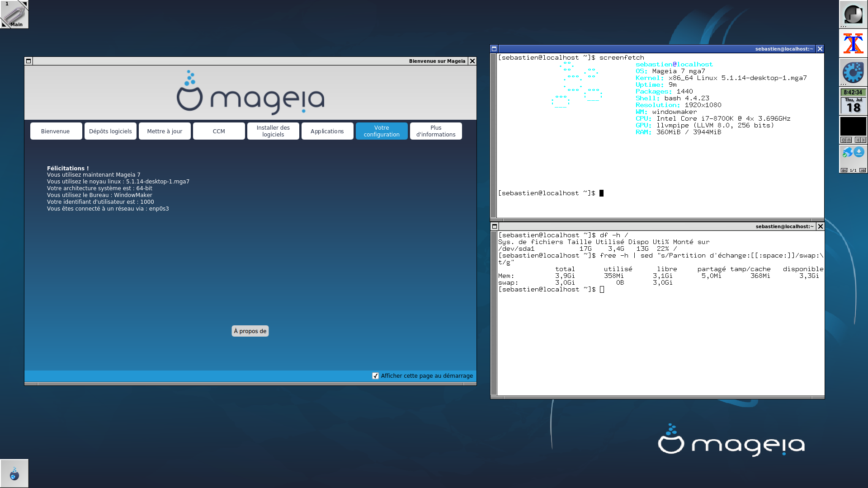Viewport: 868px width, 488px height.
Task: Click the clock and calendar dock applet
Action: [x=854, y=101]
